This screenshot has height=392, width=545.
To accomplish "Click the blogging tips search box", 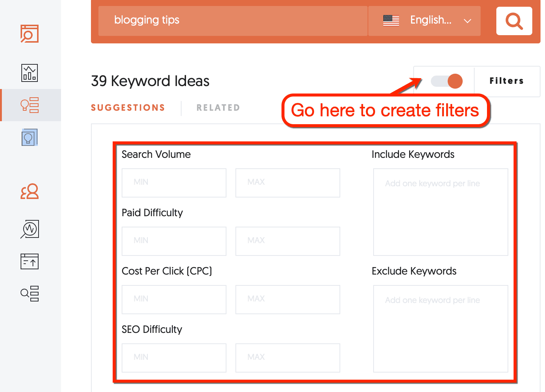I will tap(232, 21).
